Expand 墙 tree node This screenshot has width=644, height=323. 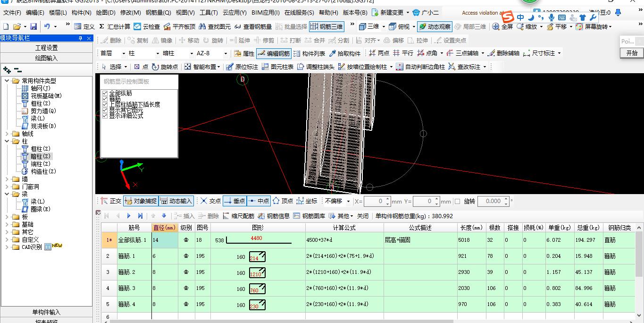tap(7, 179)
